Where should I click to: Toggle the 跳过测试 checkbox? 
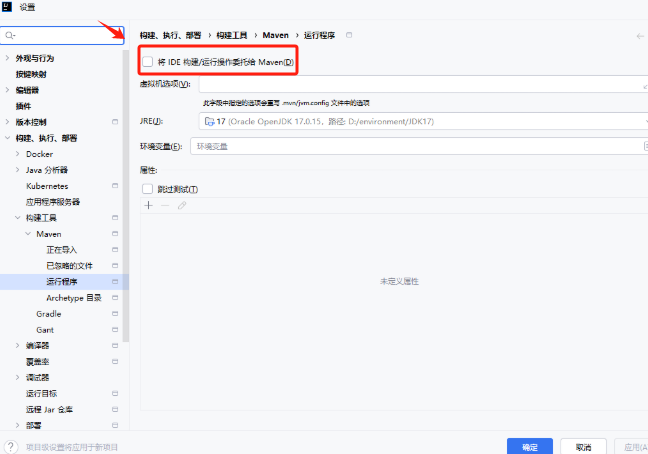click(x=148, y=189)
